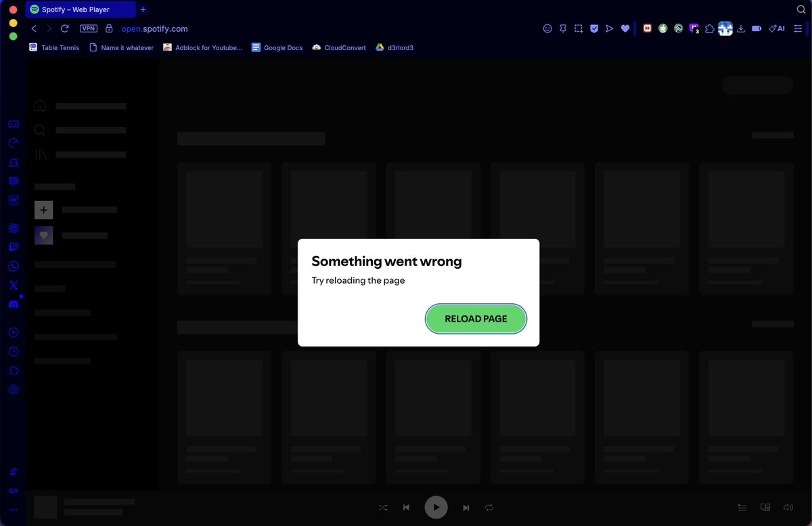Mute using the volume speaker icon
Image resolution: width=812 pixels, height=526 pixels.
coord(788,507)
